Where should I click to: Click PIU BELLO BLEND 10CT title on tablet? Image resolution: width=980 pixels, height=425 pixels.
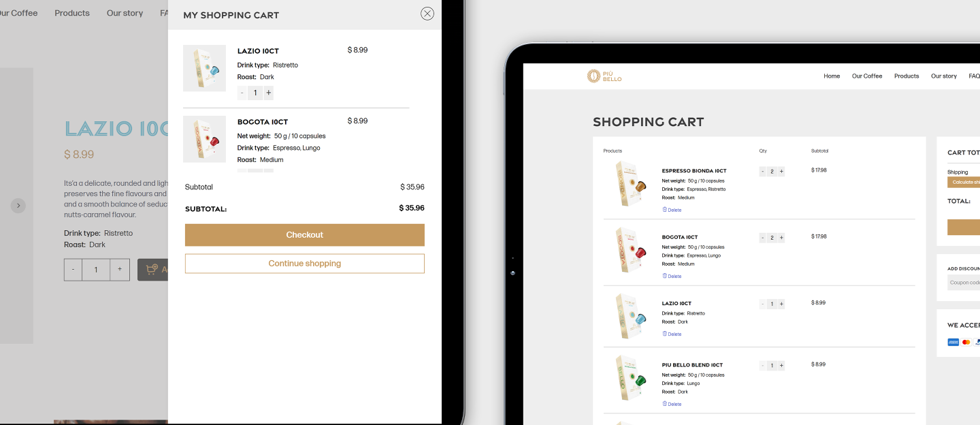(692, 365)
